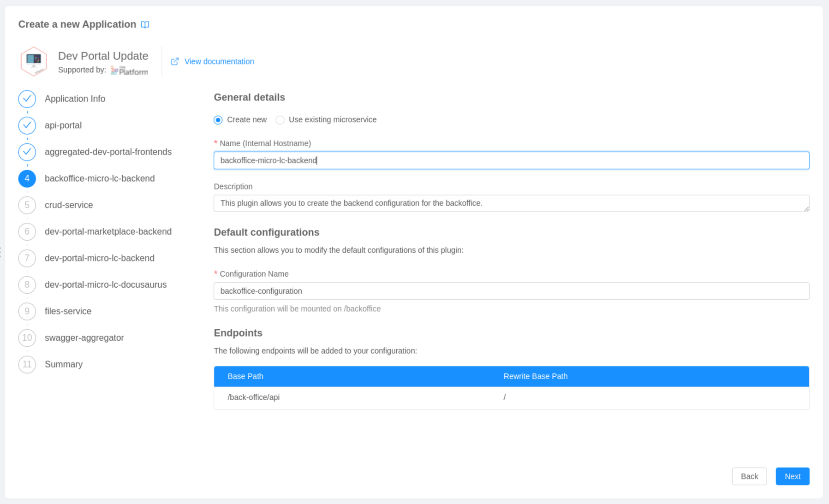Click the Name (Internal Hostname) input field
Viewport: 829px width, 504px height.
click(x=511, y=160)
